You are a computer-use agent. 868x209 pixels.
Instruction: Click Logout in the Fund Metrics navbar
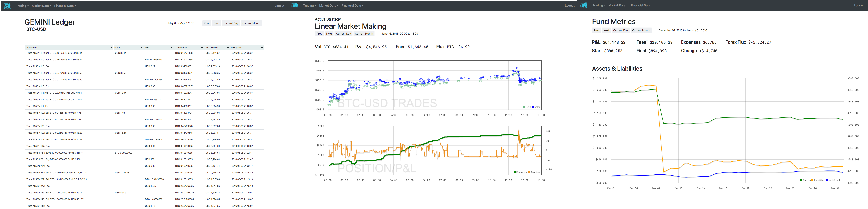point(859,5)
